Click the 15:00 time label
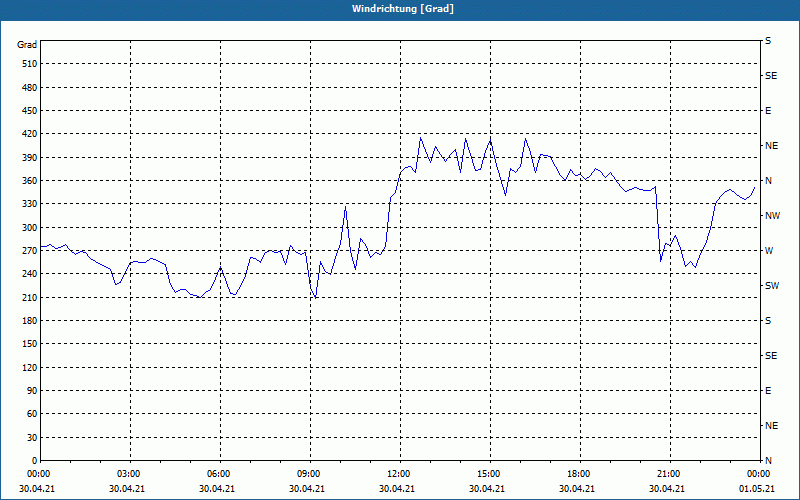The width and height of the screenshot is (800, 500). pos(489,474)
